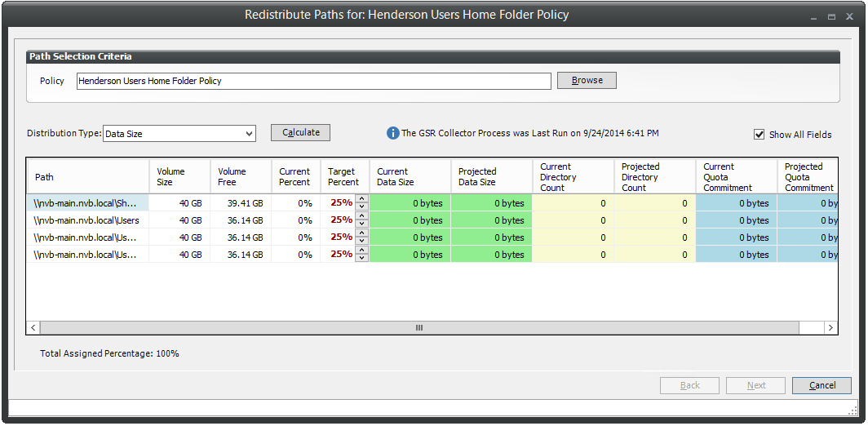This screenshot has height=426, width=868.
Task: Click the horizontal scrollbar right arrow
Action: coord(830,328)
